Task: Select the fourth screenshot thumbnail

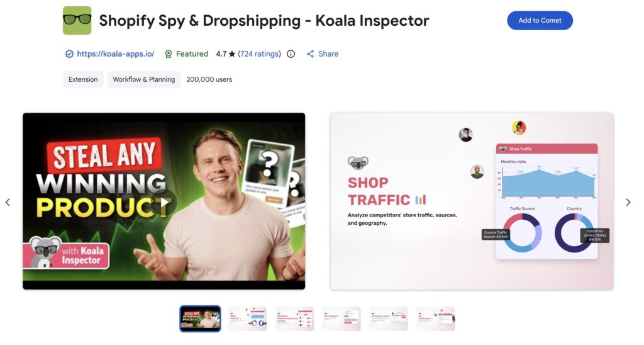Action: point(341,319)
